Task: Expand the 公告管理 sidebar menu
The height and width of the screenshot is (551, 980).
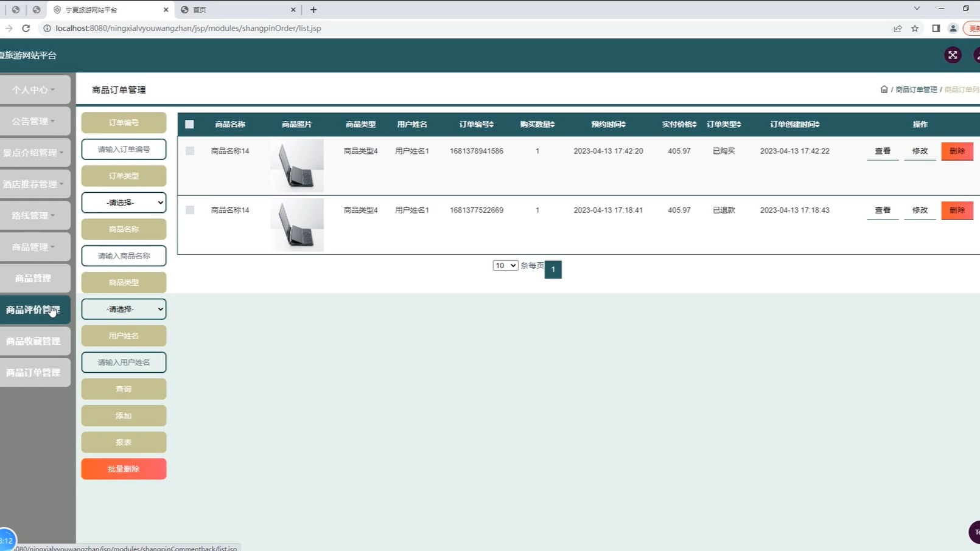Action: tap(34, 121)
